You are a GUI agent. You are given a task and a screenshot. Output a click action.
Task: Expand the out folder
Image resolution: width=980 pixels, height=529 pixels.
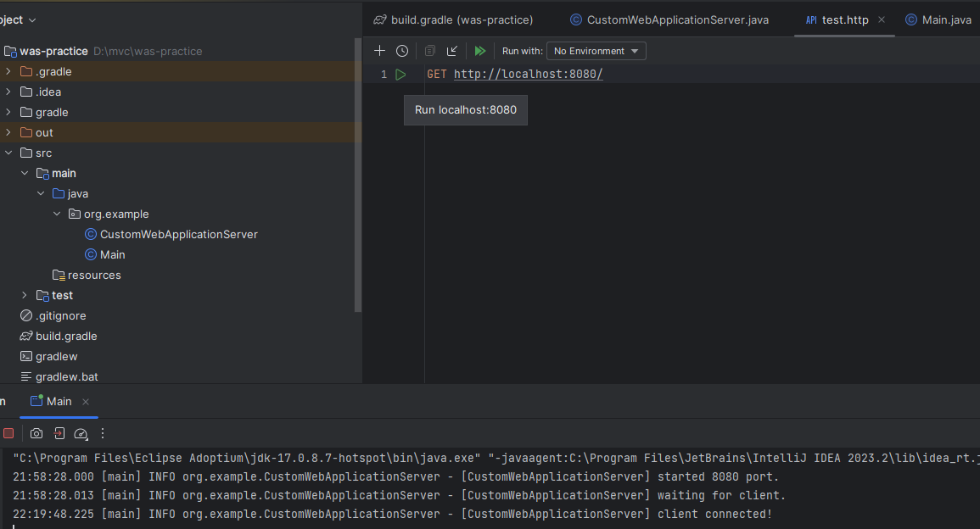point(8,132)
